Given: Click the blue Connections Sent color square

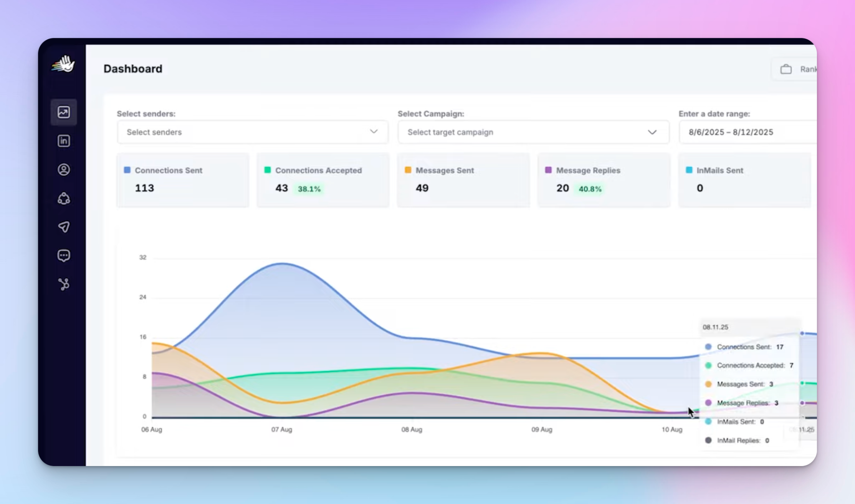Looking at the screenshot, I should 127,170.
